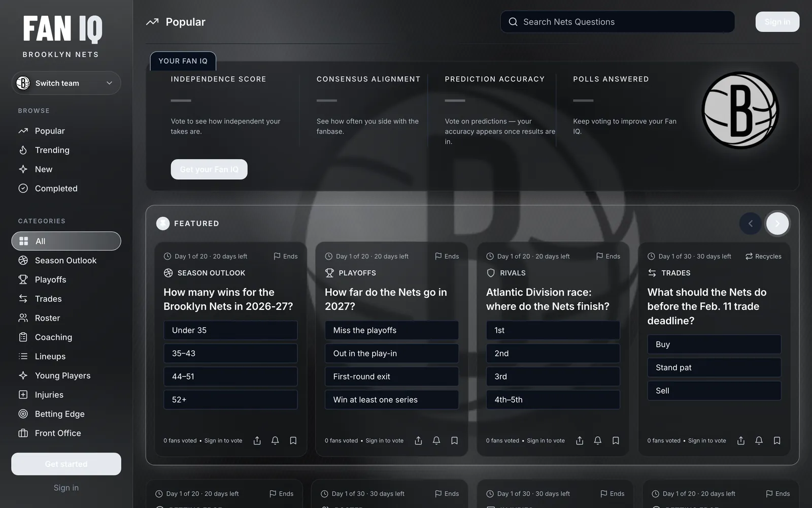Open the Switch team dropdown
This screenshot has height=508, width=812.
[x=66, y=83]
